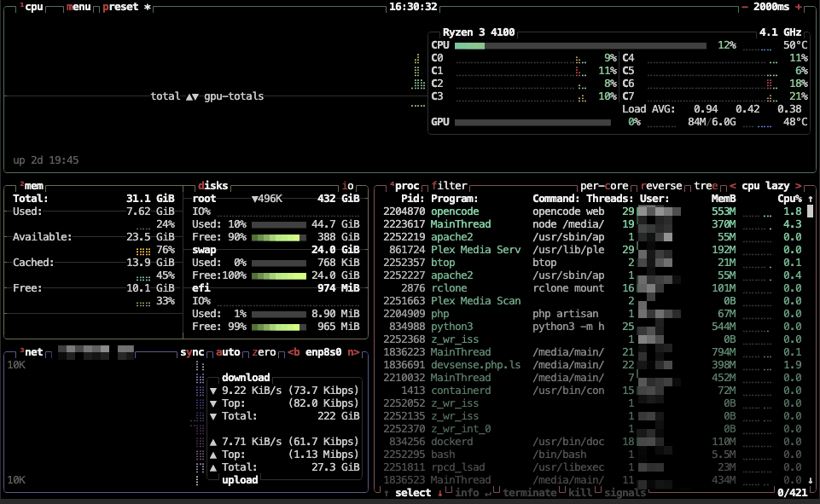Click the cpu lazy sort label

click(x=765, y=186)
